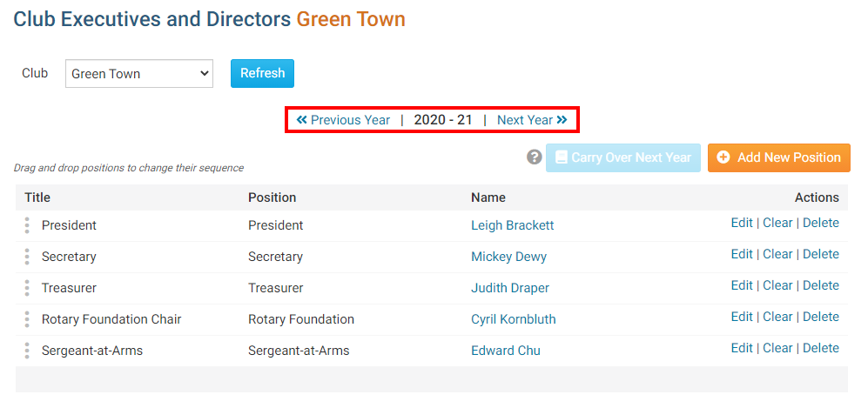Open Leigh Brackett's profile link
The image size is (868, 408).
(512, 225)
